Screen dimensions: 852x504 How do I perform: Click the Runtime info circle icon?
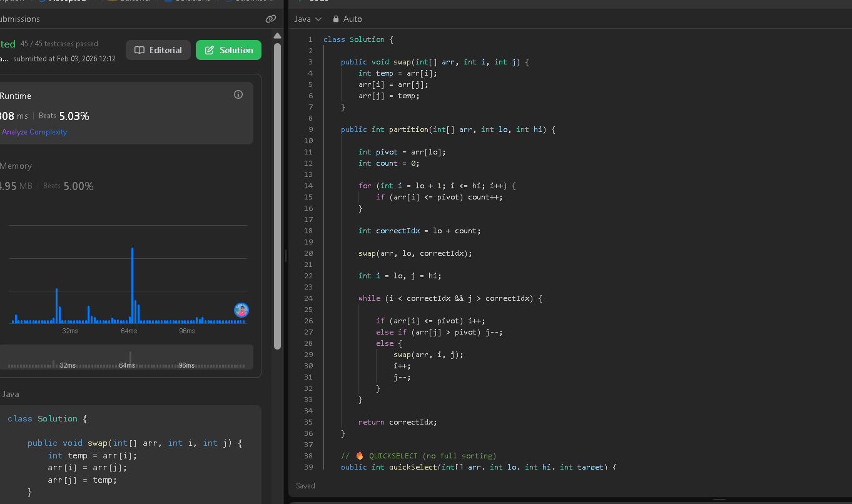point(238,94)
